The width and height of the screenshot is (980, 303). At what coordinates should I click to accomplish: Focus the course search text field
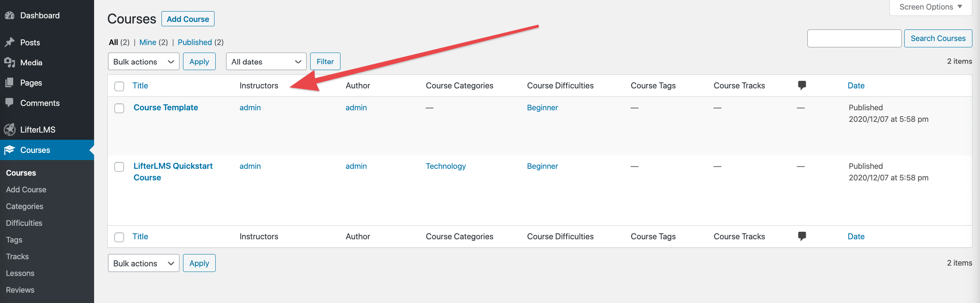(854, 39)
